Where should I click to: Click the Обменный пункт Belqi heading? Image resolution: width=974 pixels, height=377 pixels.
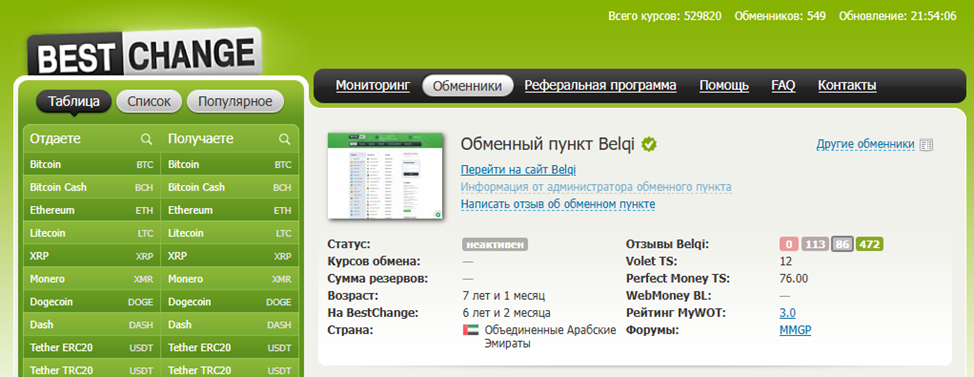548,145
